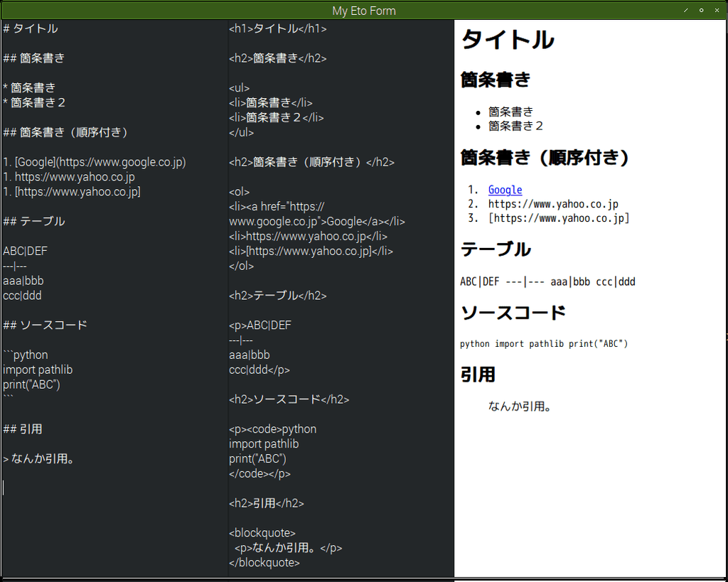Screen dimensions: 728x582
Task: Click '</code></p>' in HTML pane
Action: pos(259,474)
